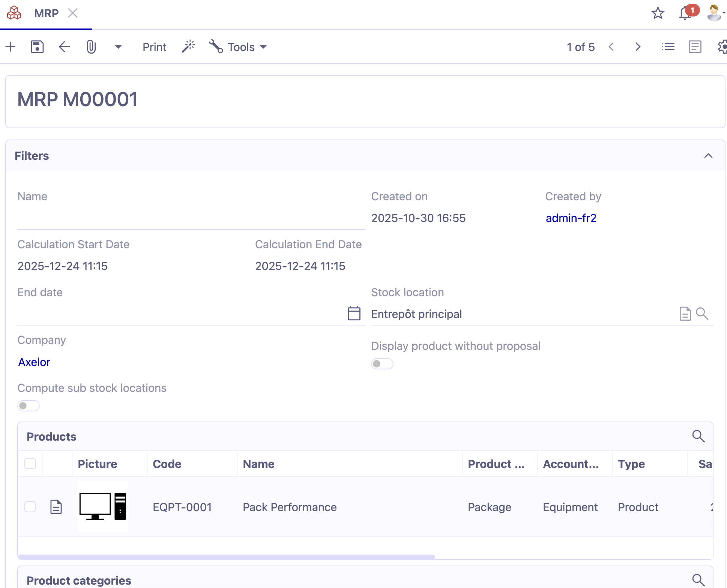Viewport: 727px width, 588px height.
Task: Select the Pack Performance row checkbox
Action: (30, 507)
